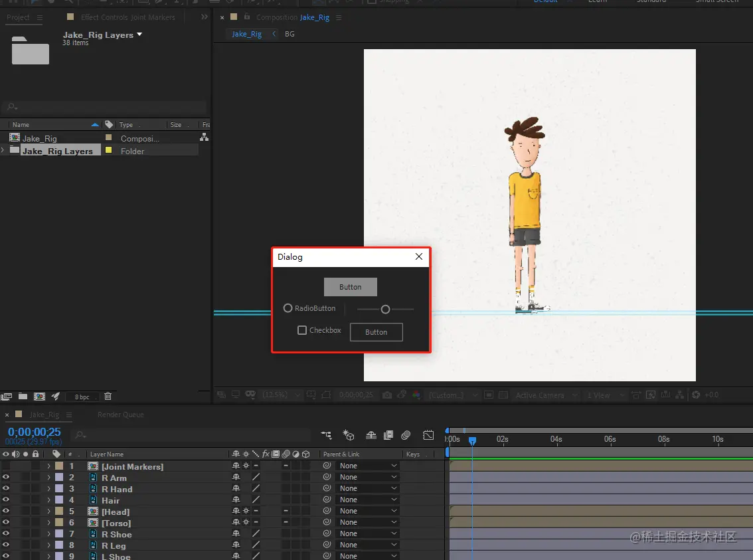Screen dimensions: 753x560
Task: Click the outlined Button beside Checkbox
Action: 376,332
